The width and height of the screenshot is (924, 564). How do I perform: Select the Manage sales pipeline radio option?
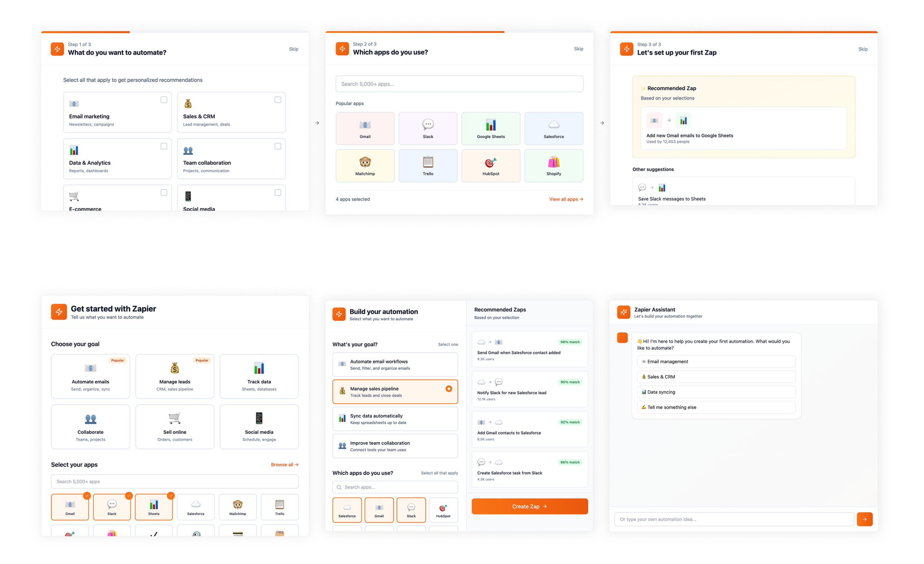[x=449, y=389]
